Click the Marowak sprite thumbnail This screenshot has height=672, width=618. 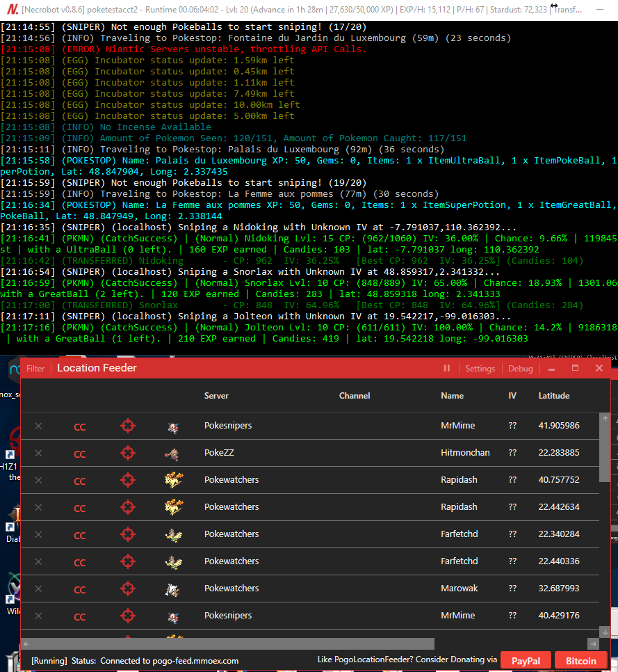(172, 590)
